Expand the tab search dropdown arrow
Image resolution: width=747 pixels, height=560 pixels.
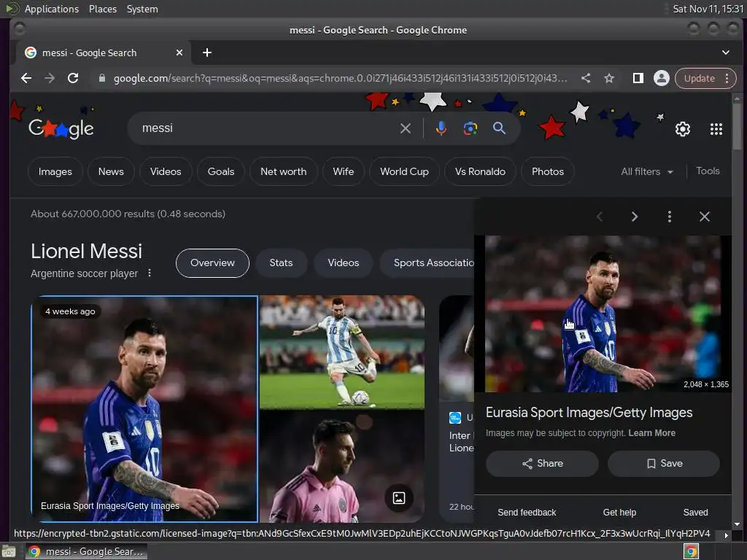coord(726,52)
